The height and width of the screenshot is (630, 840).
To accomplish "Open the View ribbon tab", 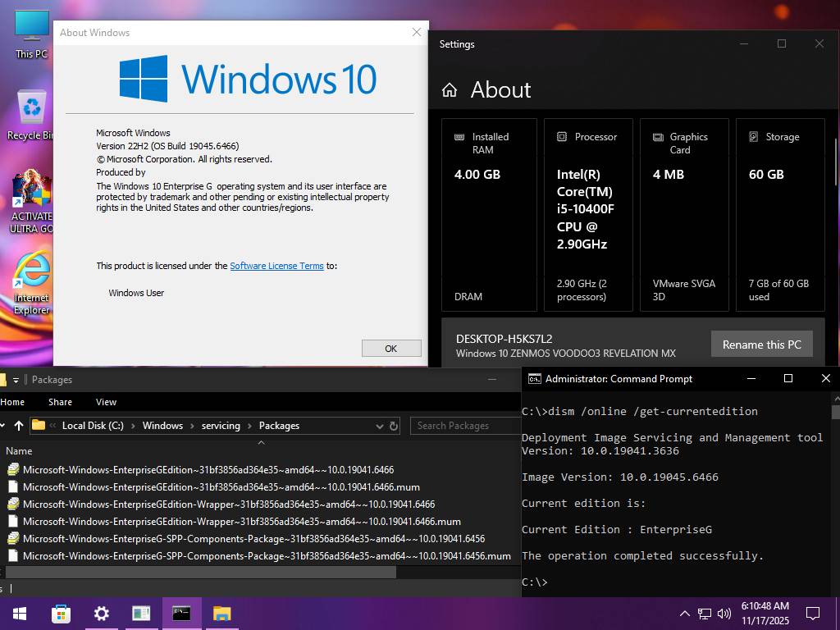I will pos(106,402).
